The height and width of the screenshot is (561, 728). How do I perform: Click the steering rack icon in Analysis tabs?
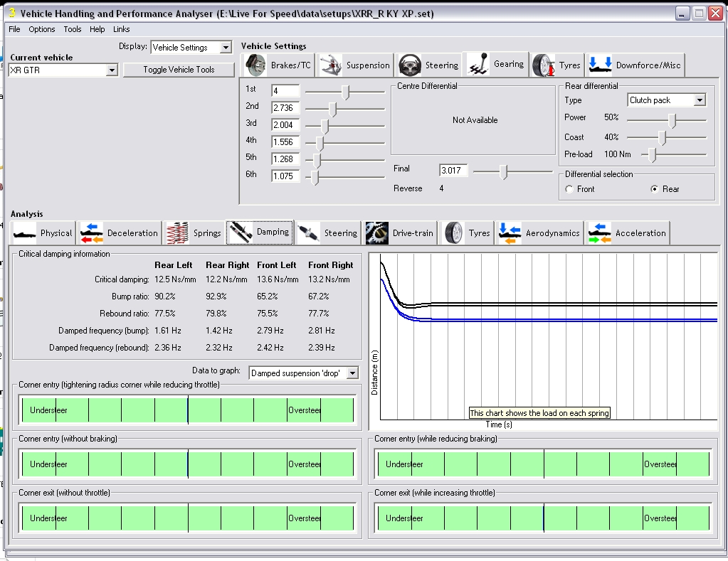click(308, 233)
